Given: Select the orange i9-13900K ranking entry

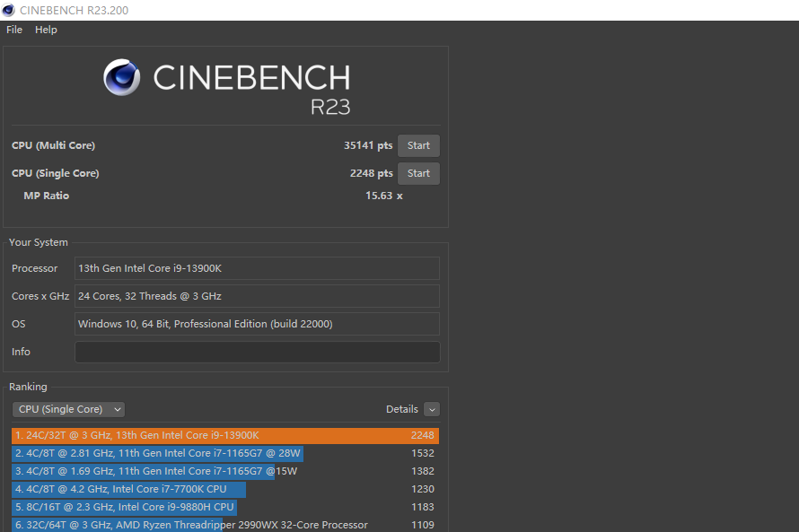Looking at the screenshot, I should pos(224,435).
